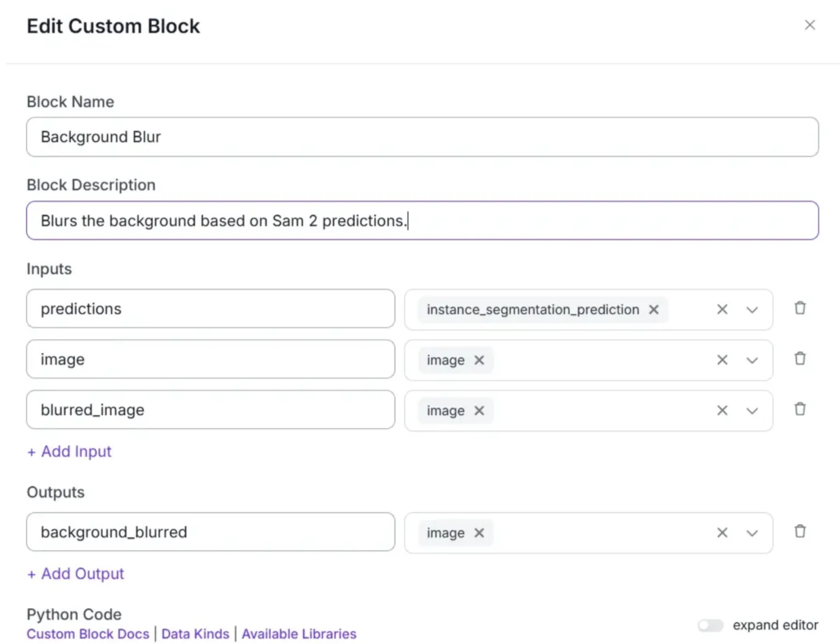
Task: Toggle the expand editor switch
Action: pyautogui.click(x=711, y=625)
